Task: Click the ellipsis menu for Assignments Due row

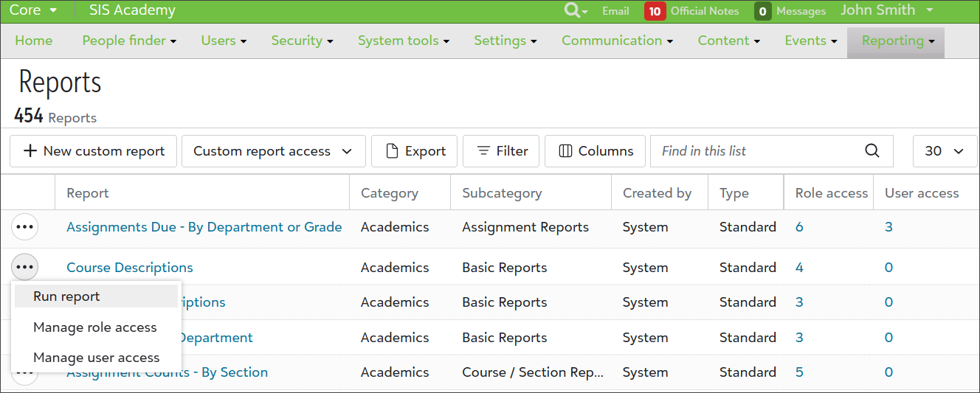Action: (x=25, y=227)
